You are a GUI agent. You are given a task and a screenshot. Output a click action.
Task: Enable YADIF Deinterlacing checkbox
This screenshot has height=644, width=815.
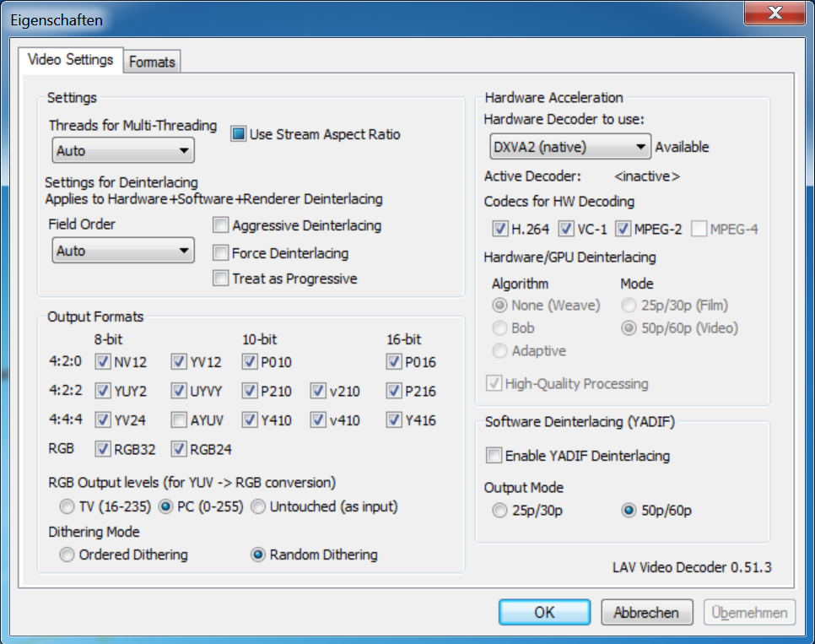click(x=494, y=456)
